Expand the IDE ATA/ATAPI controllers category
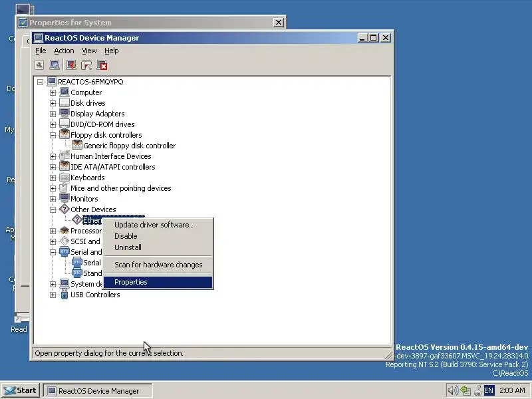532x399 pixels. coord(53,167)
